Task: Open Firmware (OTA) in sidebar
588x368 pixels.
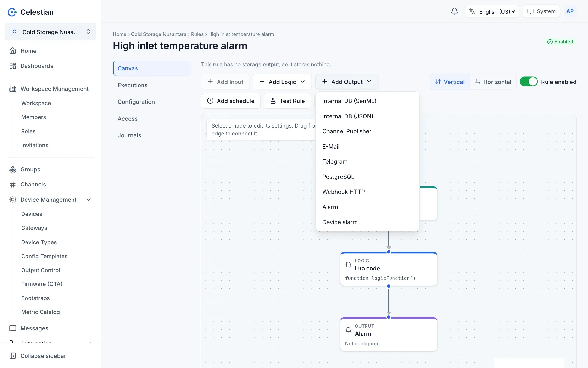Action: coord(42,284)
